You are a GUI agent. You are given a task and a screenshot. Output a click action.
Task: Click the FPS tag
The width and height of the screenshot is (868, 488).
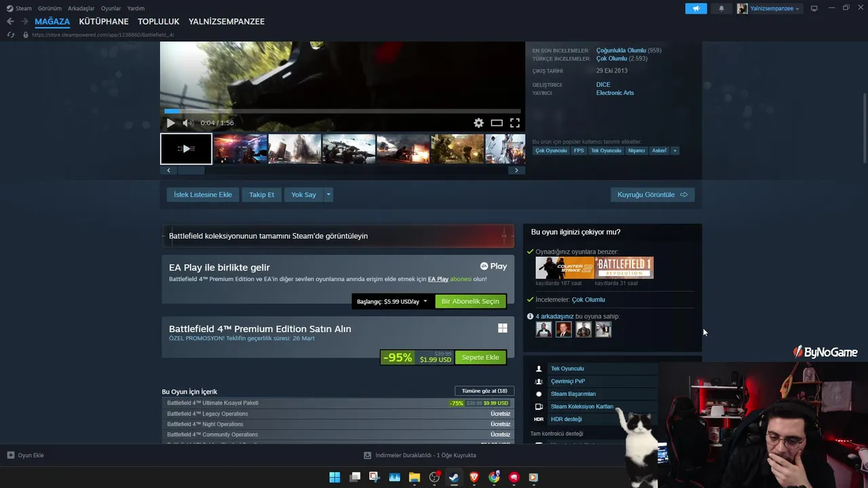click(x=578, y=150)
